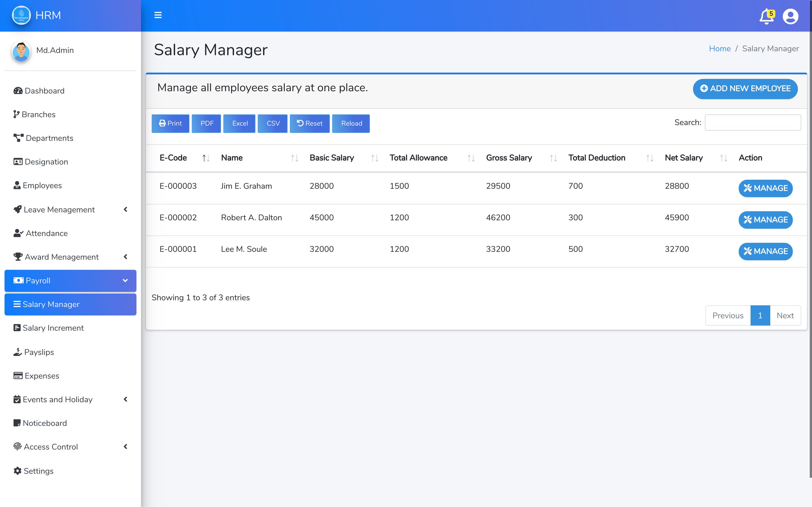Follow the Home breadcrumb link
Viewport: 812px width, 507px height.
coord(720,49)
